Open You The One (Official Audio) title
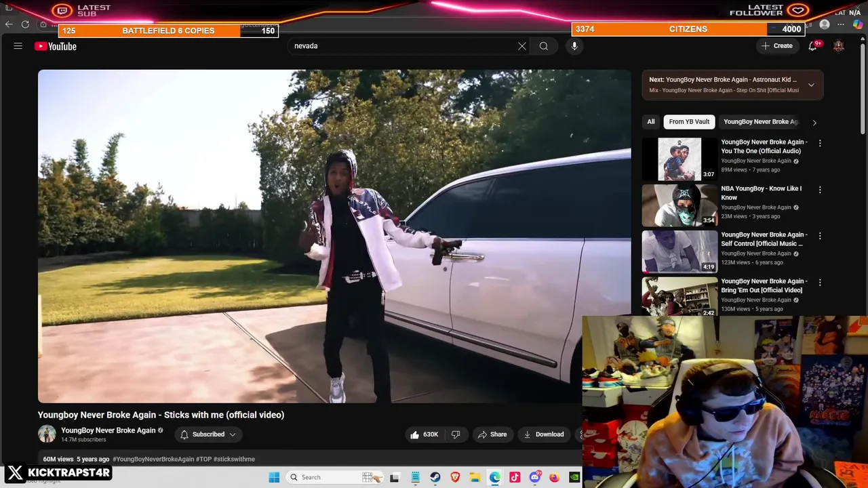 (764, 146)
